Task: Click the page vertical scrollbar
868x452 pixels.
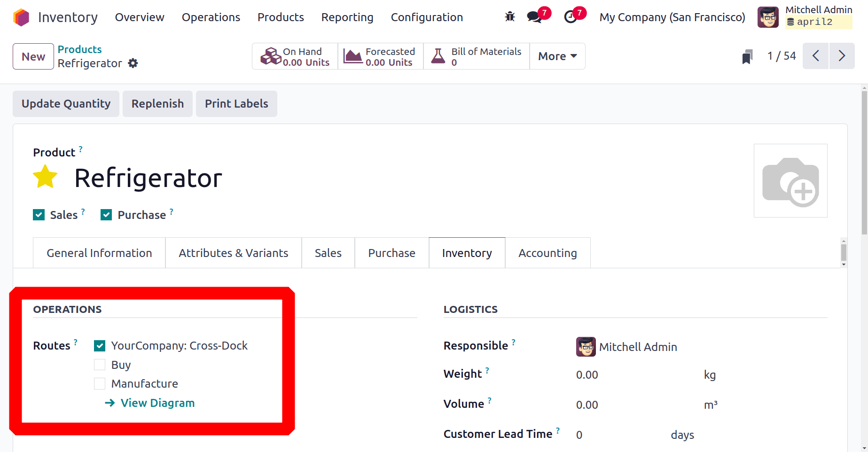Action: coord(864,162)
